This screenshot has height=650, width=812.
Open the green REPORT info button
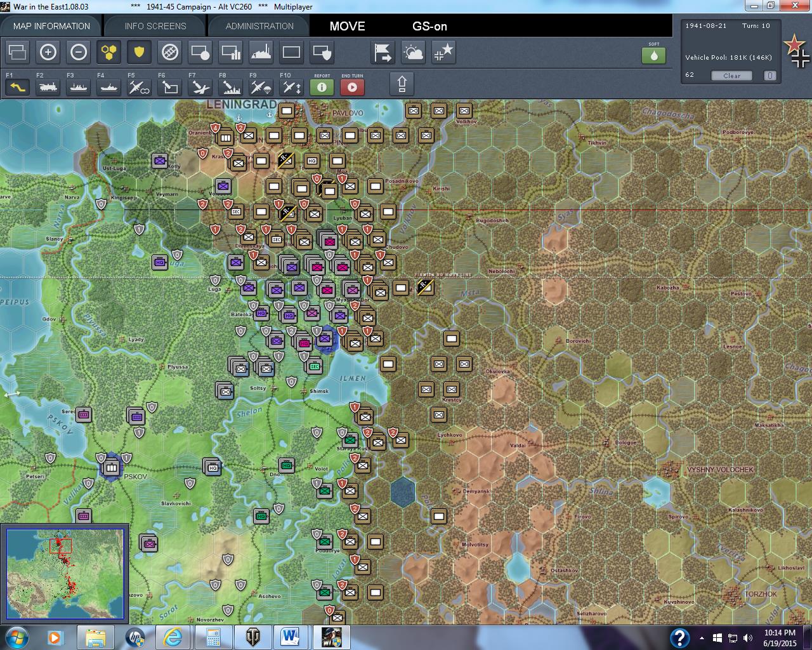(322, 86)
